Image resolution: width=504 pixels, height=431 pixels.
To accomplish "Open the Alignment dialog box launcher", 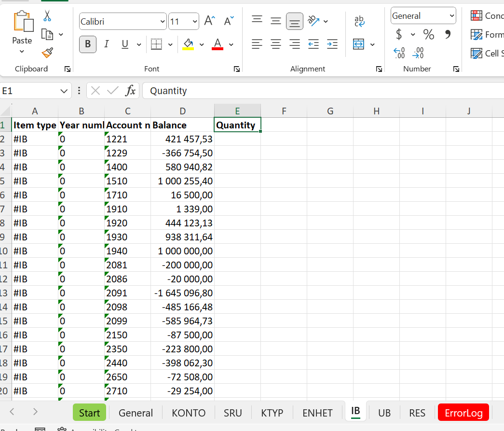I will (x=379, y=69).
